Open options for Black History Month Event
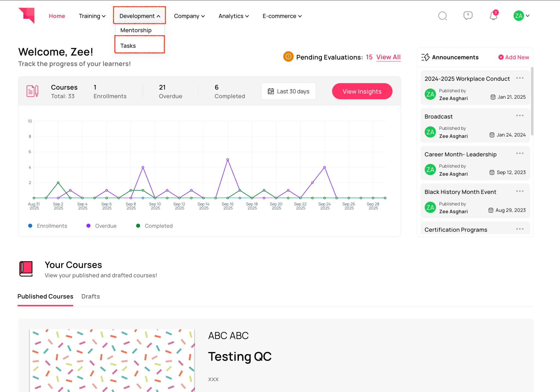560x392 pixels. [x=520, y=191]
